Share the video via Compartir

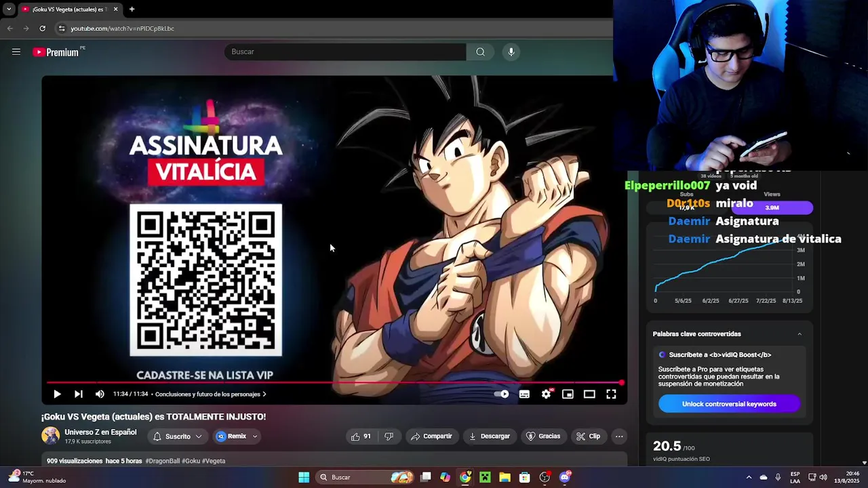pyautogui.click(x=431, y=436)
